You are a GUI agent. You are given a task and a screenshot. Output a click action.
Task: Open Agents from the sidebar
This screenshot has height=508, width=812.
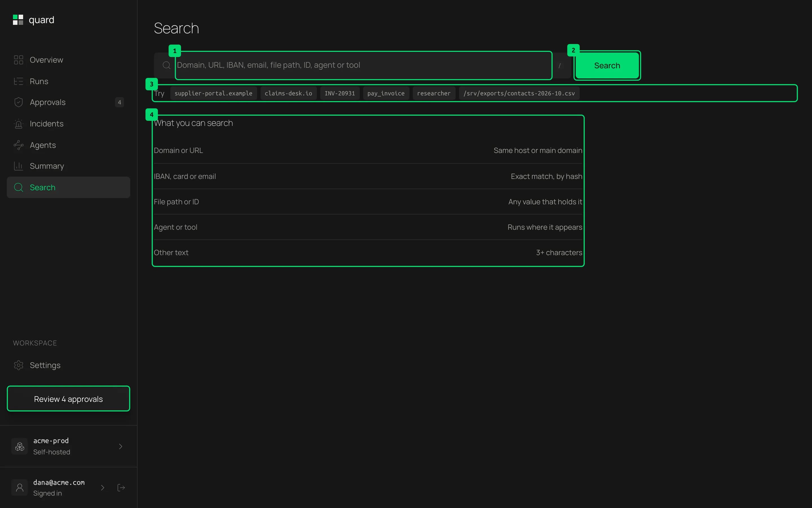[x=69, y=145]
